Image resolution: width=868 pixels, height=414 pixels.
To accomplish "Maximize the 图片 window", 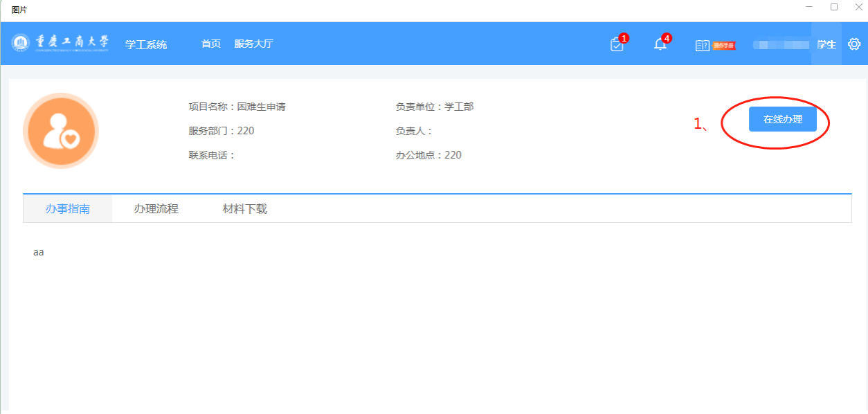I will (x=834, y=7).
